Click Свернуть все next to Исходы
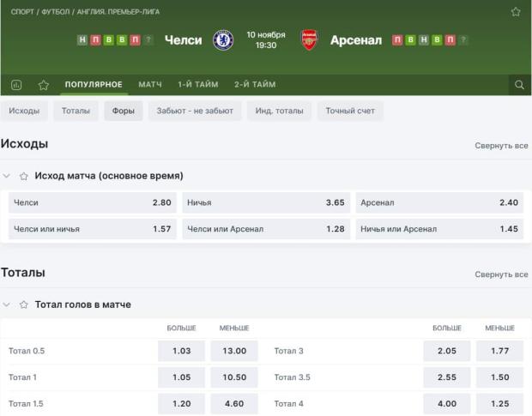 point(501,146)
